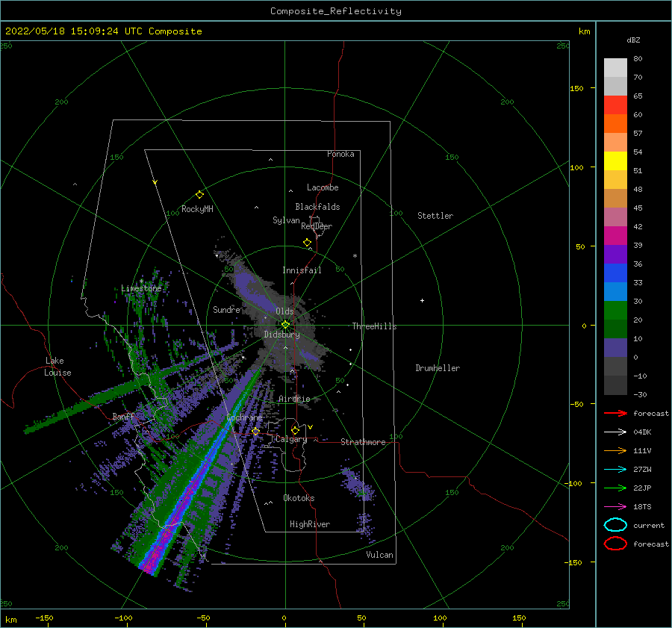Pick the bright green swatch below 30 dBZ
The height and width of the screenshot is (628, 672).
pyautogui.click(x=615, y=311)
